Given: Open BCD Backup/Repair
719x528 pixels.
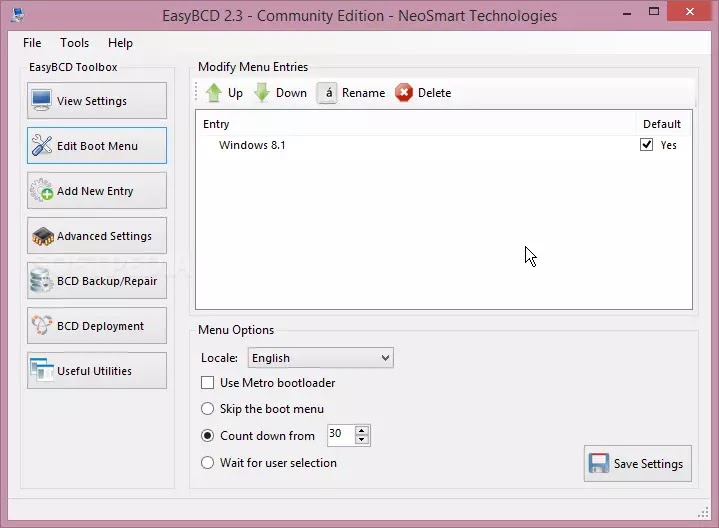Looking at the screenshot, I should [x=97, y=280].
